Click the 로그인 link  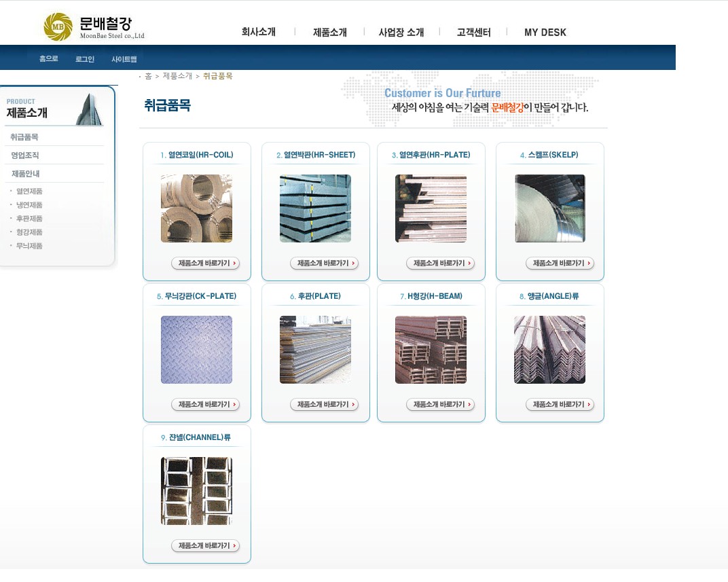pos(85,59)
